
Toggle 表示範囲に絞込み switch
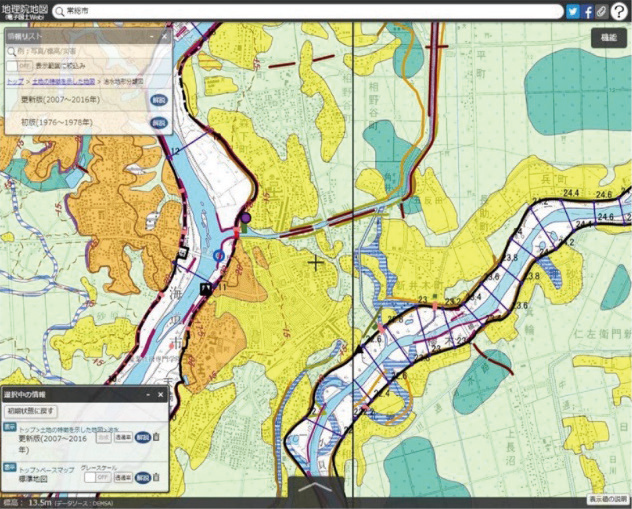(19, 66)
